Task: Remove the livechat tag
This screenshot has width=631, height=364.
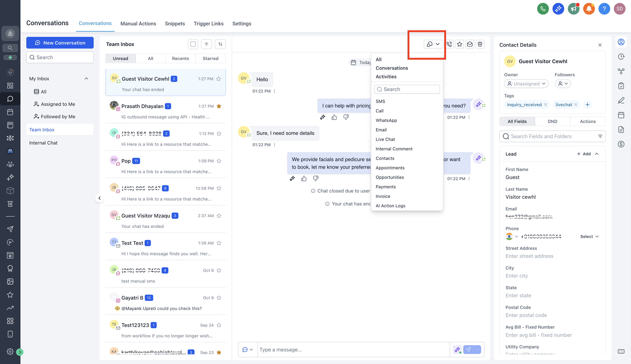Action: (576, 104)
